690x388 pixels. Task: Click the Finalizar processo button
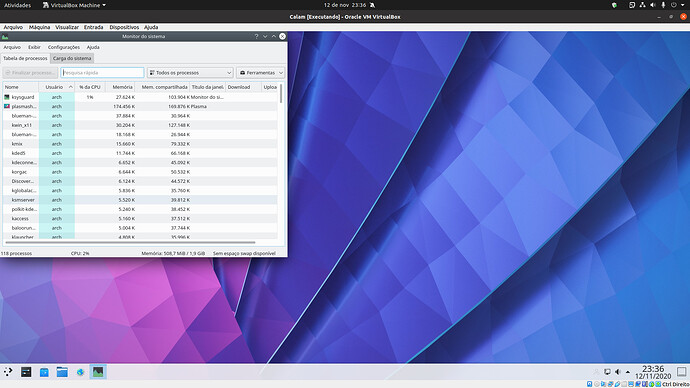click(30, 73)
